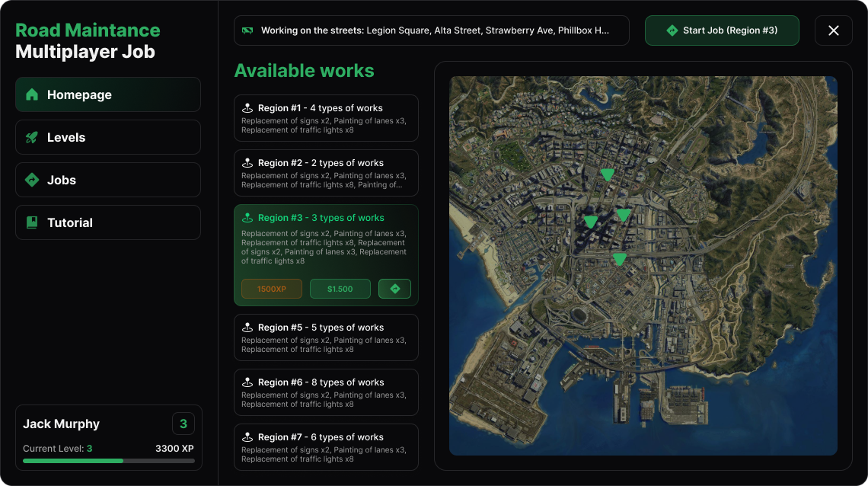Select the Region #1 work card
Screen dimensions: 868x486
pyautogui.click(x=326, y=118)
